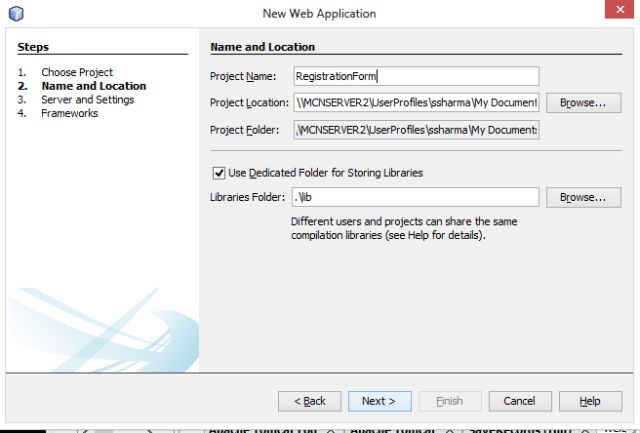Proceed with the Next button
Viewport: 640px width, 433px height.
[380, 401]
